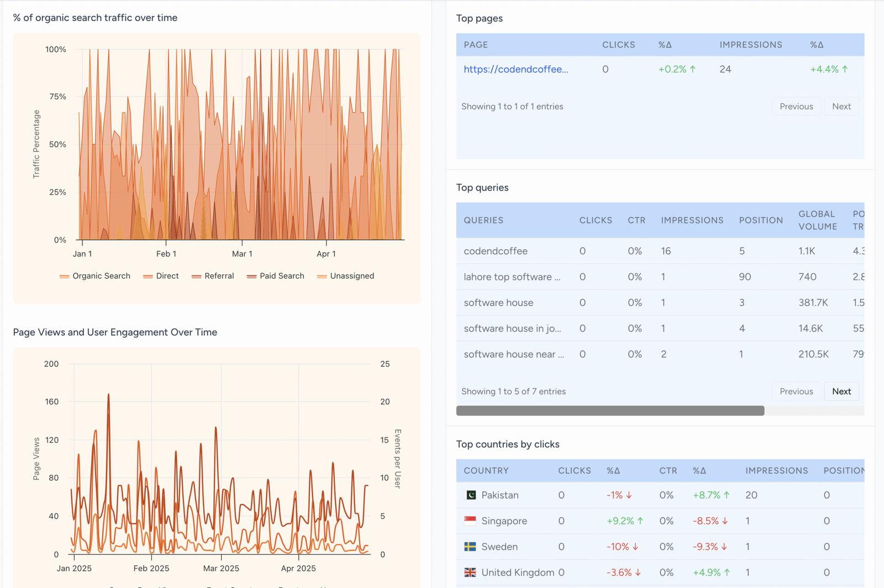Click Previous in Top pages table
This screenshot has height=588, width=884.
tap(796, 106)
